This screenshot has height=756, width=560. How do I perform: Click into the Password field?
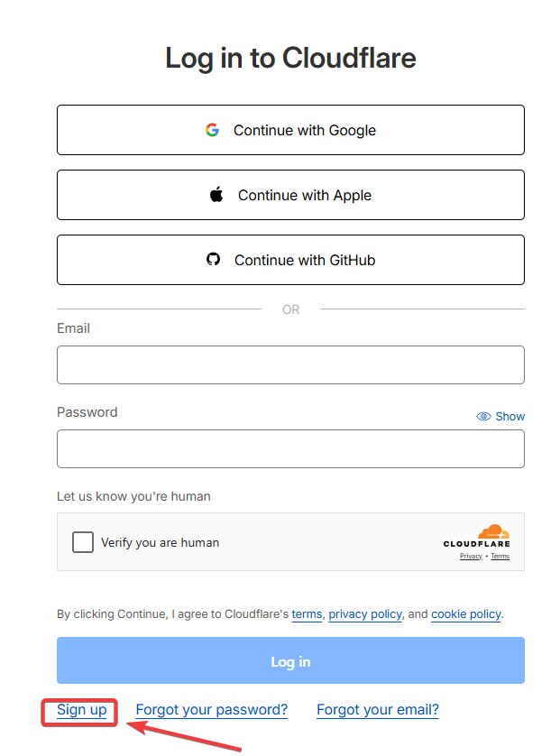pos(290,448)
